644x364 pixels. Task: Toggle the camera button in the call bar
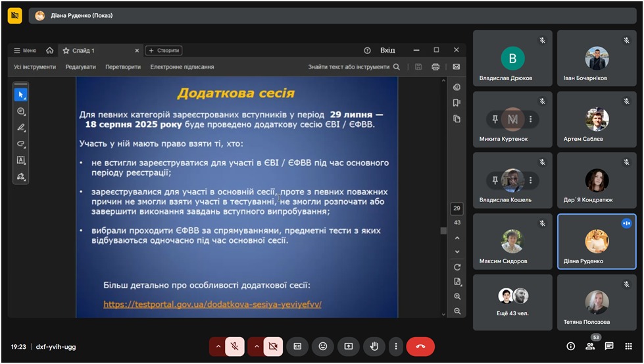tap(273, 346)
